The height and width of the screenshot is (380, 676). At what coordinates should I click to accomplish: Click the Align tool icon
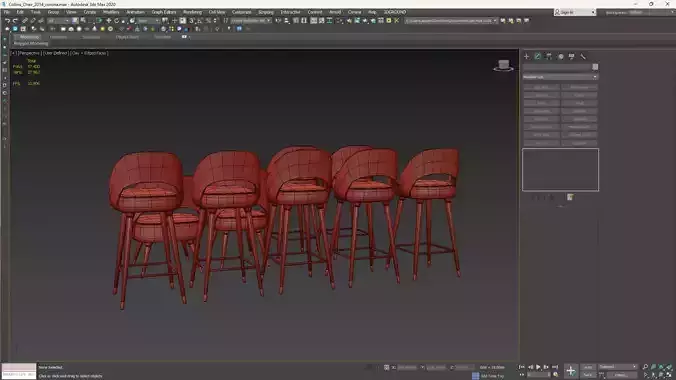tap(287, 20)
